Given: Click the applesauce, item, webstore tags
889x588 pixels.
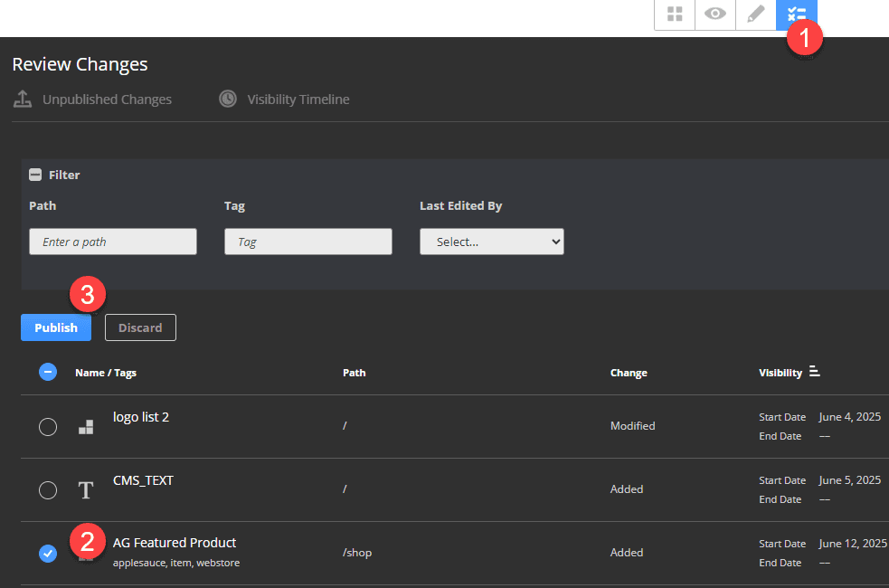Looking at the screenshot, I should (176, 563).
